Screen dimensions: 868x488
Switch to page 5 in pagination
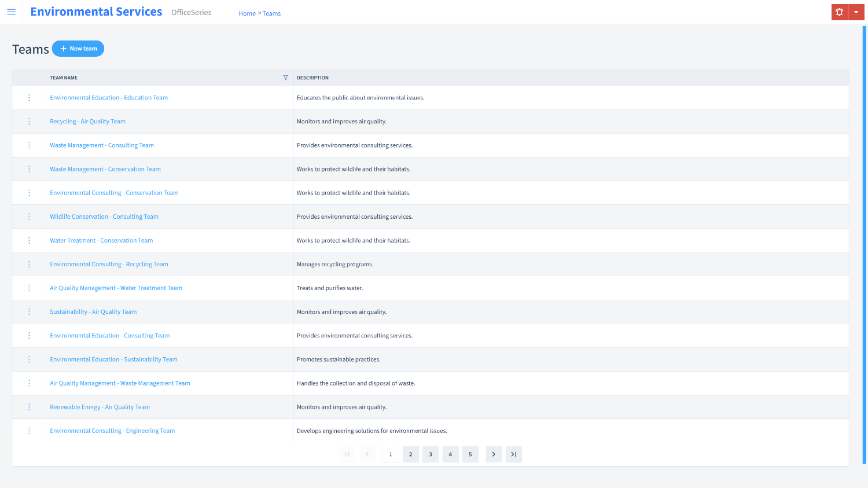[470, 454]
